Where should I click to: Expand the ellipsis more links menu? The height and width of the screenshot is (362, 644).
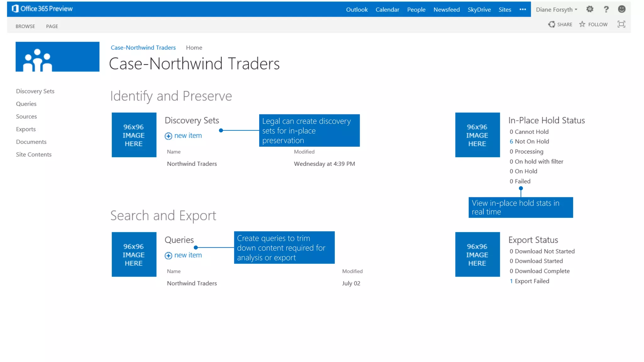(x=523, y=9)
